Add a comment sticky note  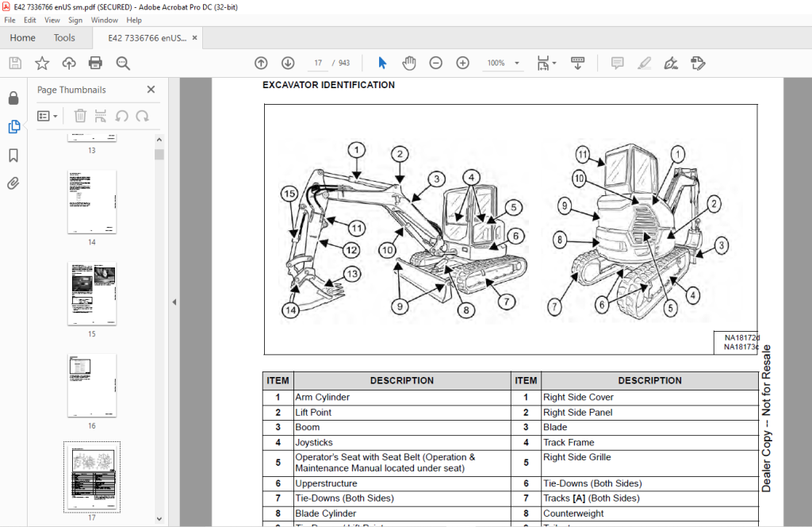click(x=617, y=63)
